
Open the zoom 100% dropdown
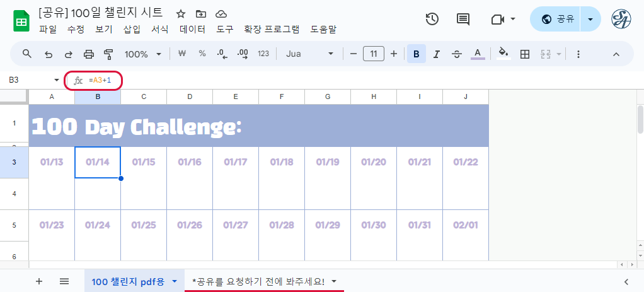[x=143, y=54]
